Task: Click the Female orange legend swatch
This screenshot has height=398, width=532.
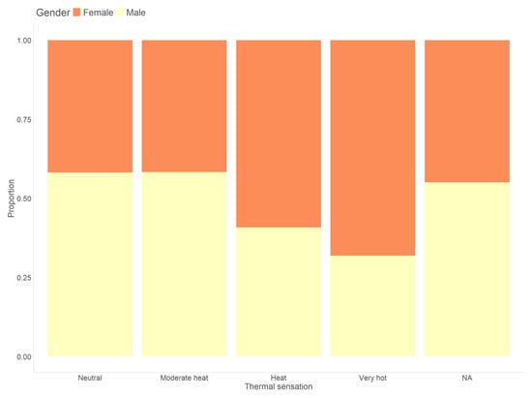Action: pos(76,13)
